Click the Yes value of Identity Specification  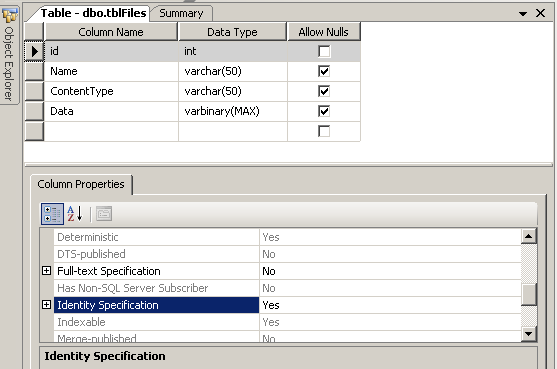[x=390, y=305]
